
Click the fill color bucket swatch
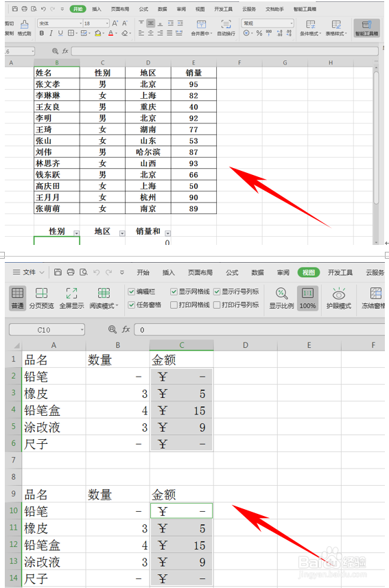tap(97, 33)
